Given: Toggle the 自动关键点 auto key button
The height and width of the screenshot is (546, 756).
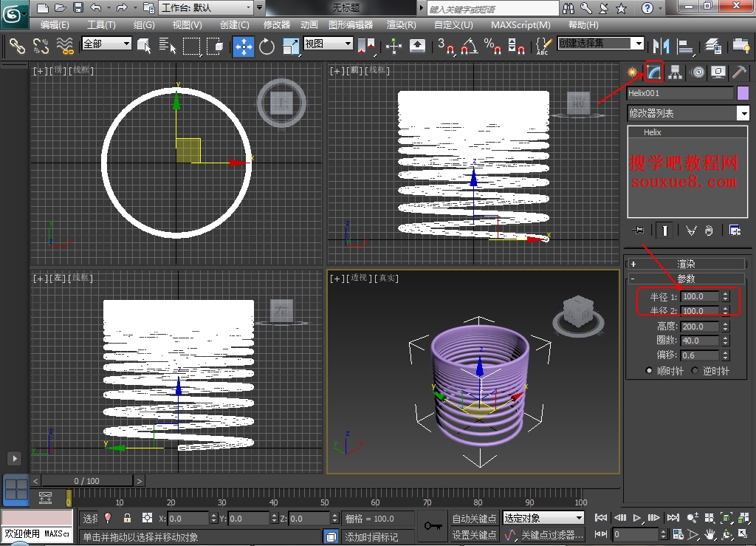Looking at the screenshot, I should point(474,519).
